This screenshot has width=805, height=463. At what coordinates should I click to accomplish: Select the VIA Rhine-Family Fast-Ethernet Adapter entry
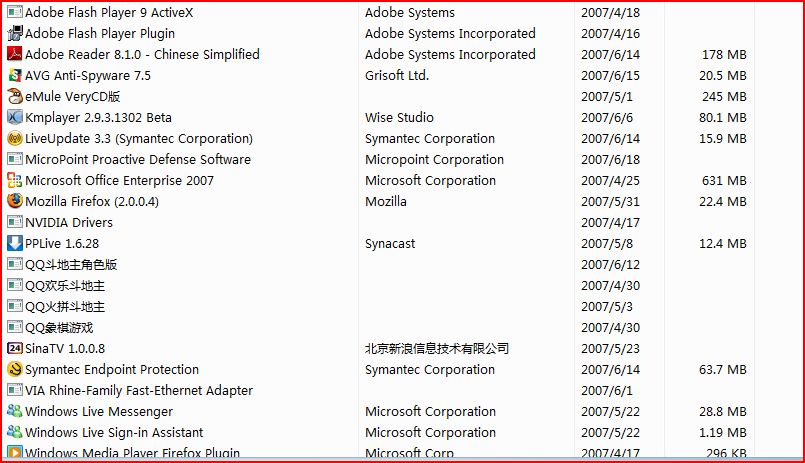139,390
